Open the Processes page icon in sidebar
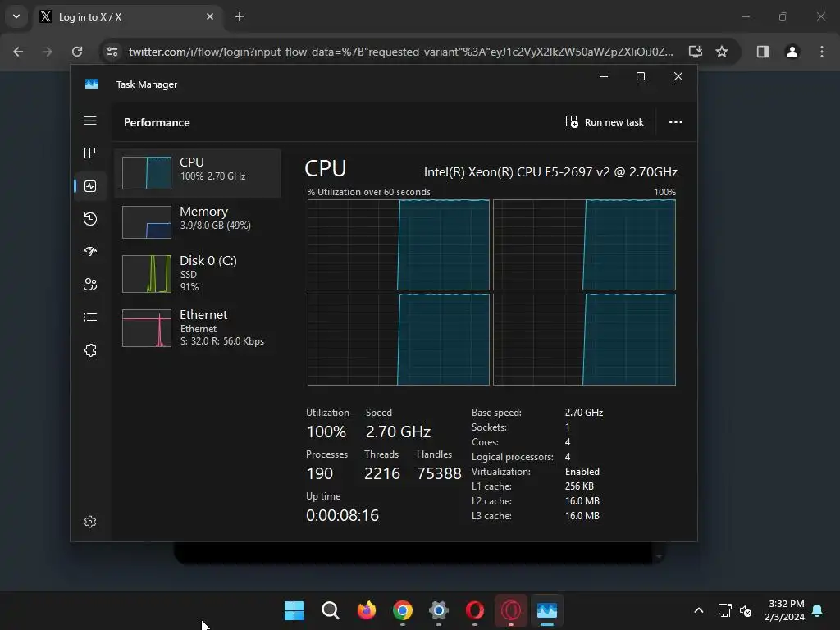 click(x=90, y=153)
